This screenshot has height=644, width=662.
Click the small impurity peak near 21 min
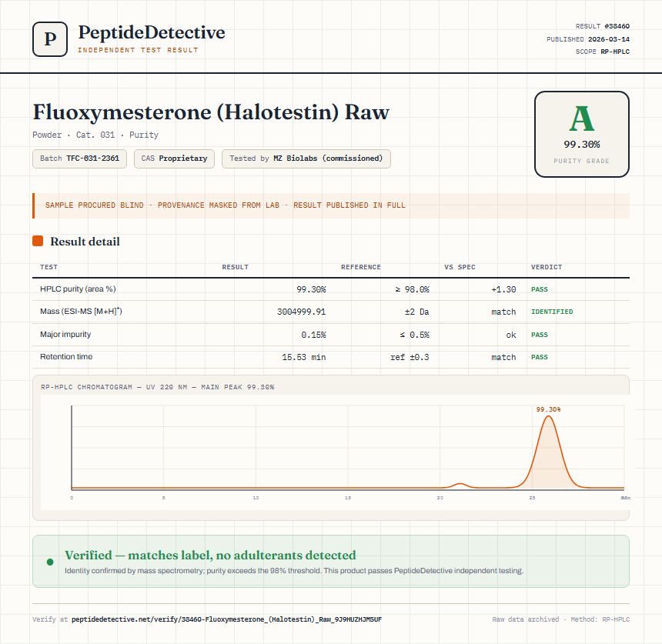pos(460,486)
